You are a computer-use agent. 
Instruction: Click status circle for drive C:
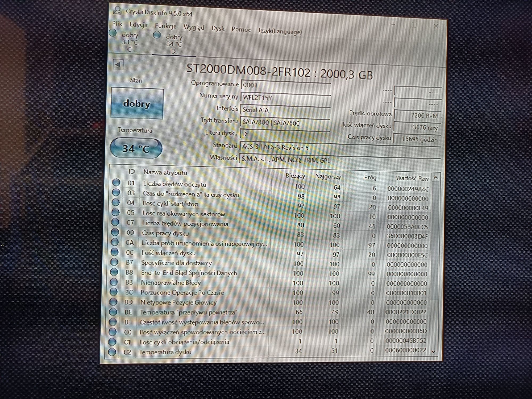point(113,33)
